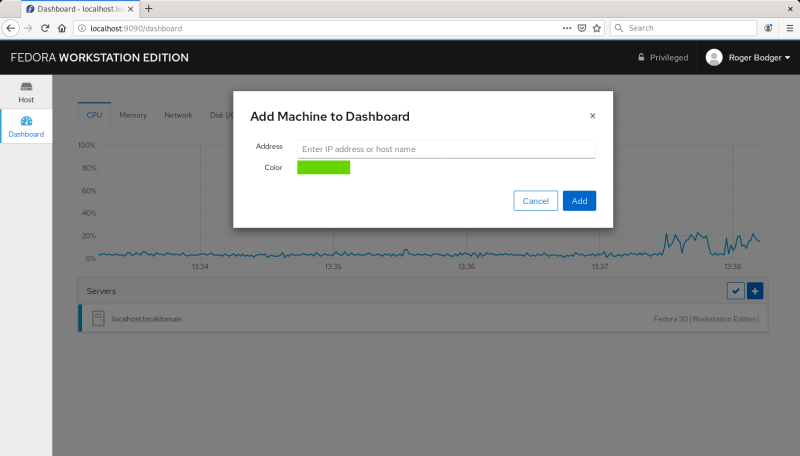Click the Privileged lock indicator
Viewport: 800px width, 456px height.
662,58
